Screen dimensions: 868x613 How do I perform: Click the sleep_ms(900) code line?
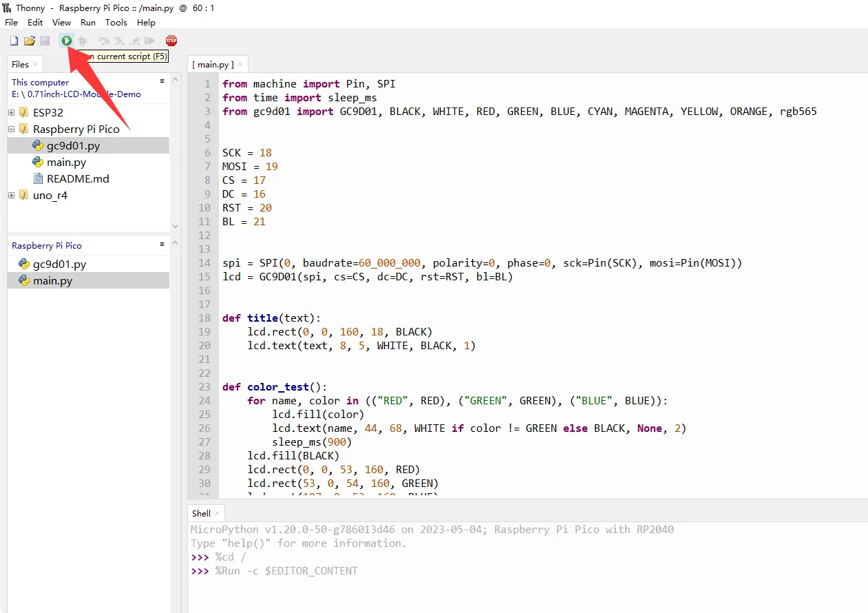(312, 441)
